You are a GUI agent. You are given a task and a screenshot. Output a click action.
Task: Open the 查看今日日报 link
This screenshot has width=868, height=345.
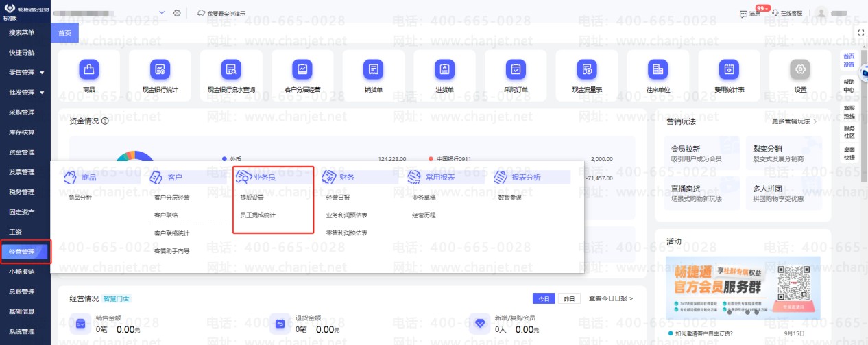(x=610, y=298)
